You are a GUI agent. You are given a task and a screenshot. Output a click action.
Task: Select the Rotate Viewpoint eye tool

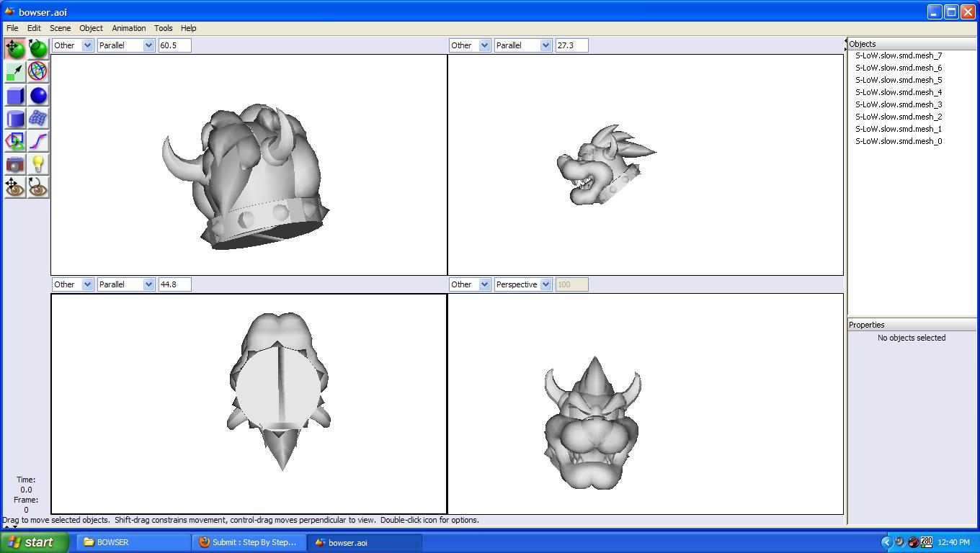point(38,187)
